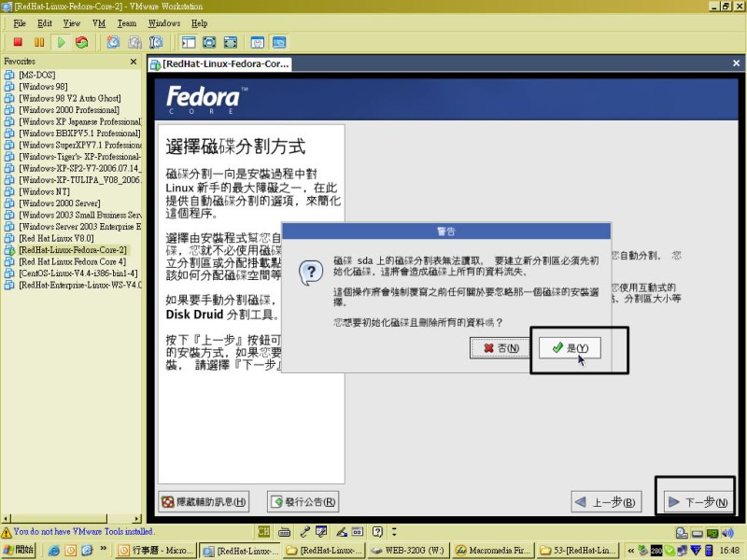Viewport: 747px width, 560px height.
Task: Select [RedHat-Linux-Fedora-Core-2] favorite
Action: 73,250
